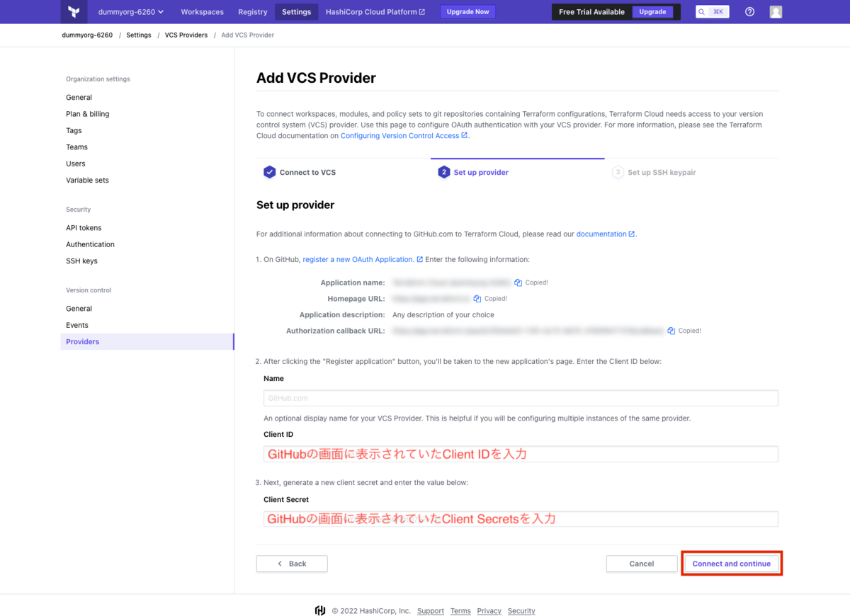Open the dummyorg-6260 organization dropdown
This screenshot has width=850, height=616.
pyautogui.click(x=131, y=12)
